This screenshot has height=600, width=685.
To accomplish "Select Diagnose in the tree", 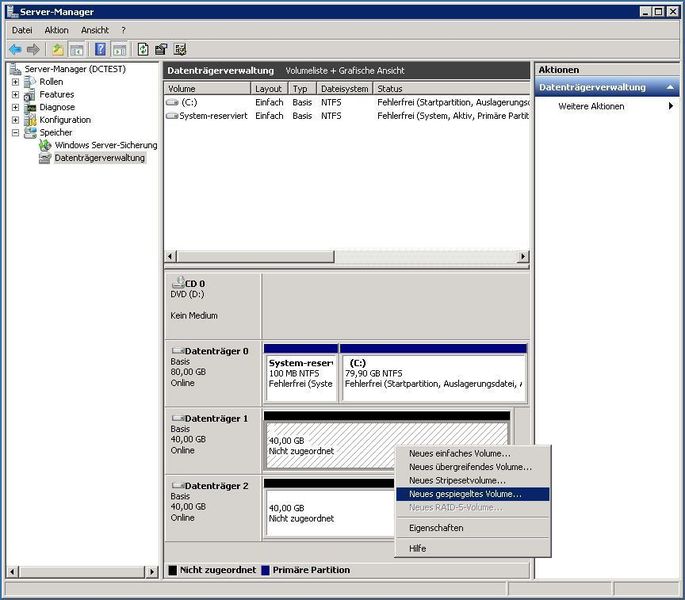I will coord(57,107).
